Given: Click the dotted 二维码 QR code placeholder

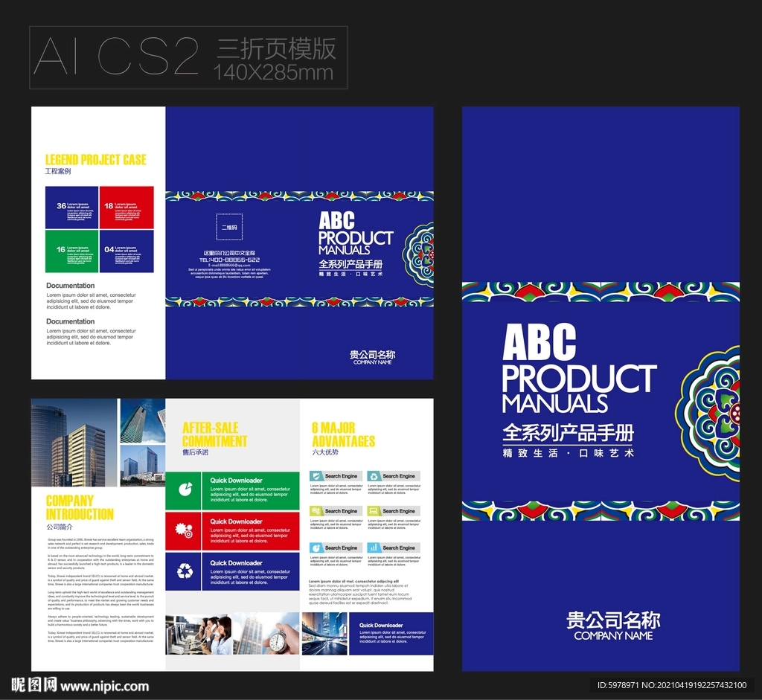Looking at the screenshot, I should (x=229, y=227).
